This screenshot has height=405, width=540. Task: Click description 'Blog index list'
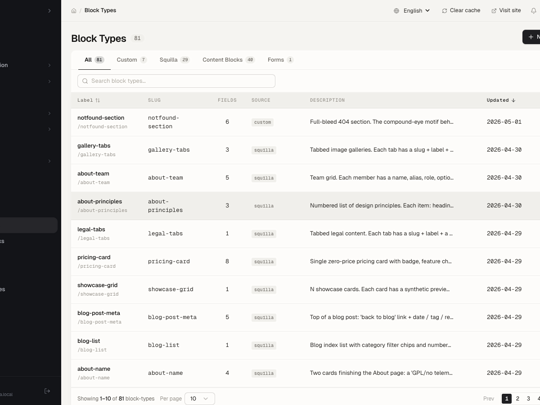pos(380,345)
